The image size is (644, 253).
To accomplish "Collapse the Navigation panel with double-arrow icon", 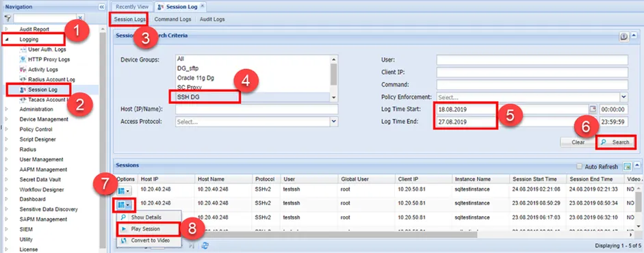I will (x=101, y=7).
